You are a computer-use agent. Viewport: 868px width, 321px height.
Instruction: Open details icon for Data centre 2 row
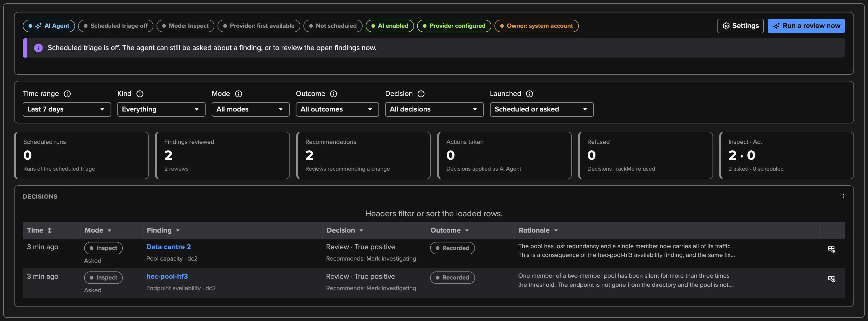[x=832, y=249]
